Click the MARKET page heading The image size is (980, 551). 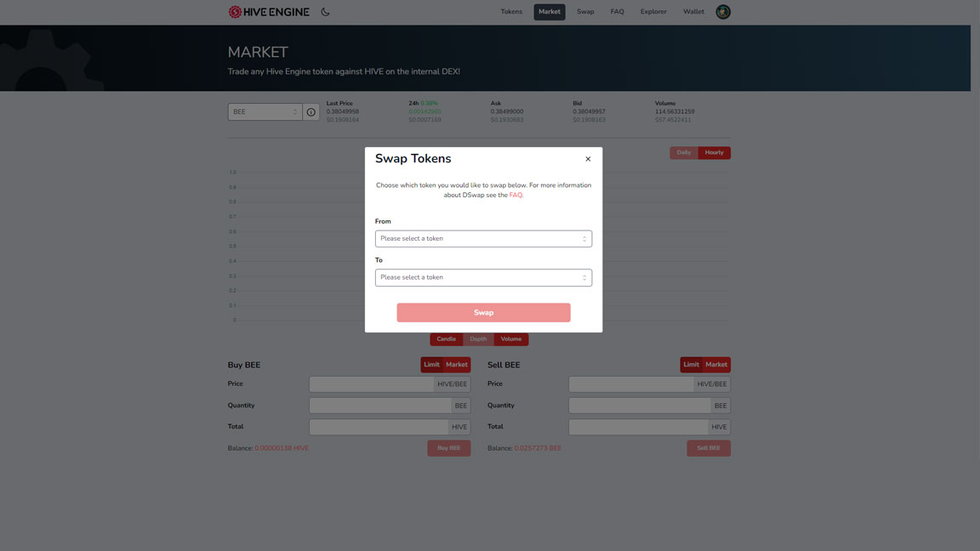tap(258, 52)
